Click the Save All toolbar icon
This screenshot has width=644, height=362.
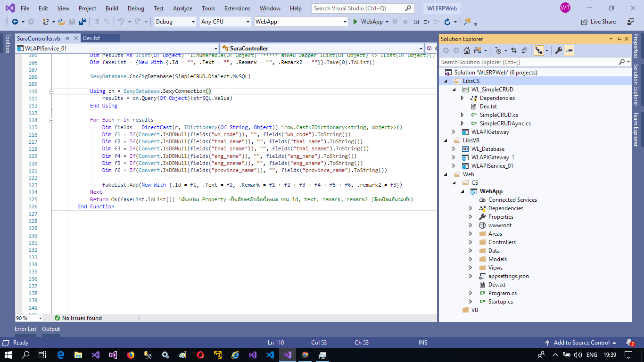pyautogui.click(x=82, y=22)
